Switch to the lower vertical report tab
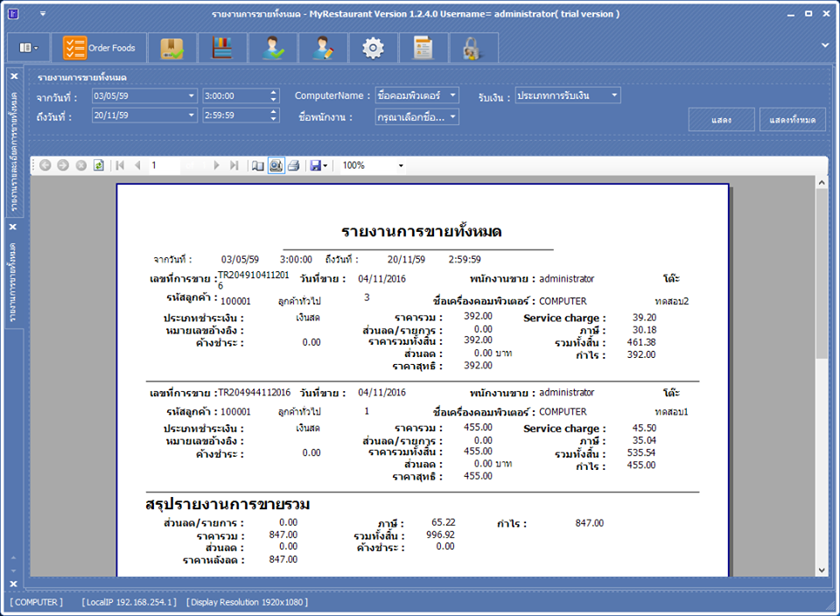 13,283
